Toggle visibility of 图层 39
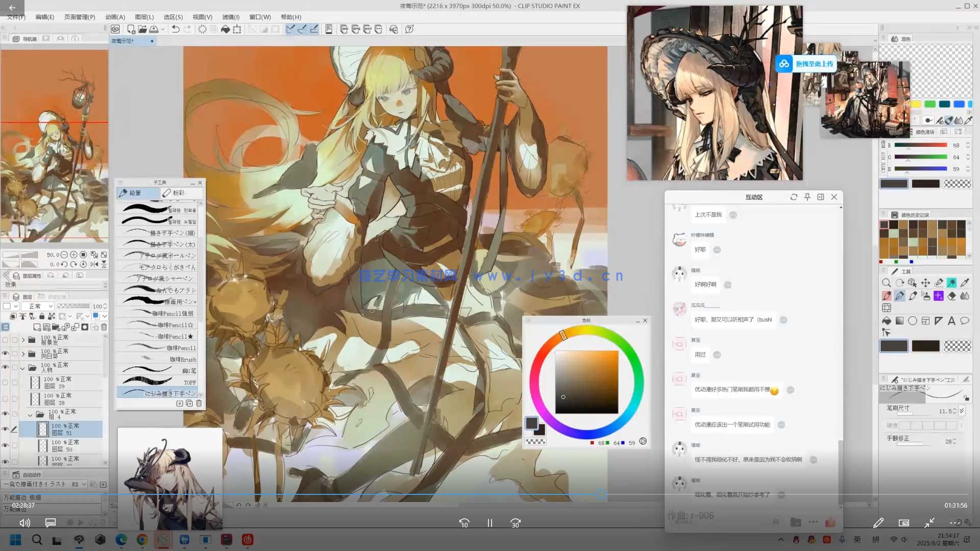This screenshot has height=551, width=980. click(5, 382)
